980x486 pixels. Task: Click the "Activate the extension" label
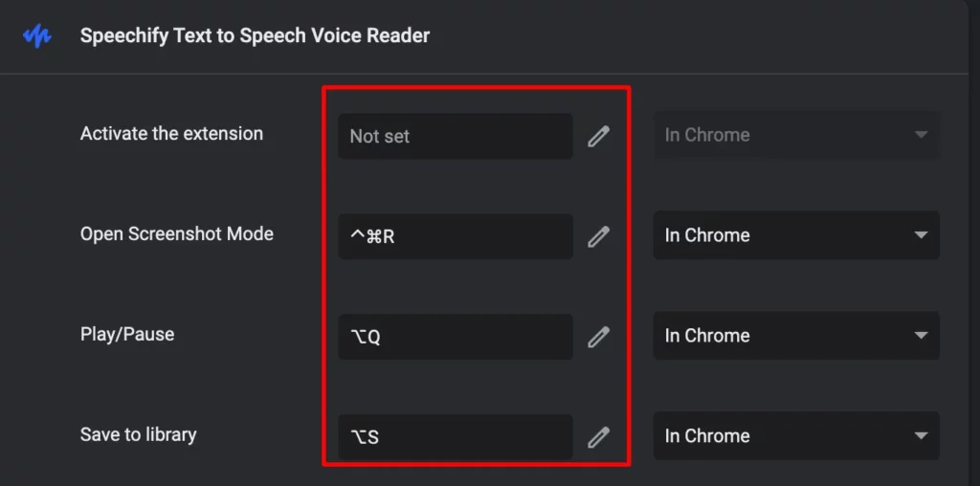point(171,134)
